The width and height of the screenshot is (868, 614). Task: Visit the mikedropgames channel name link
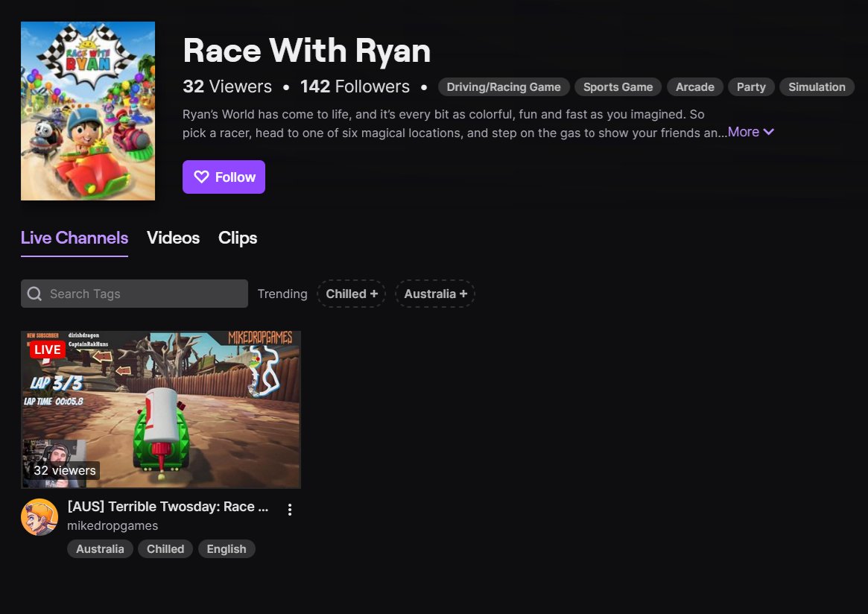113,525
